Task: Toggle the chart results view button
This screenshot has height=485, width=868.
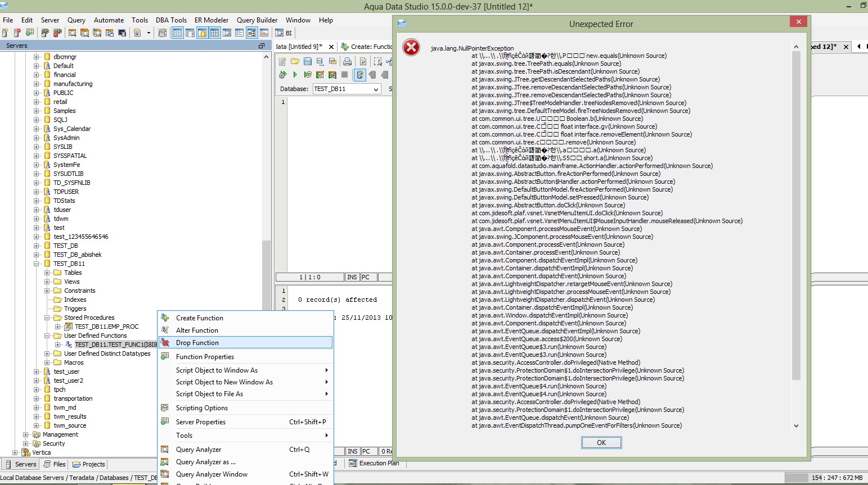Action: pos(264,33)
